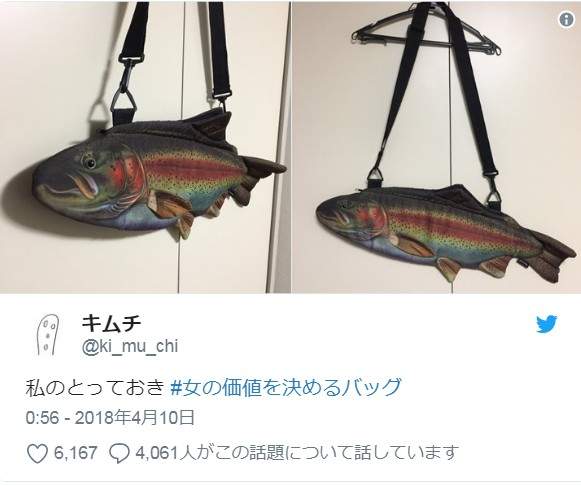
Task: Click the fish tail in right photo
Action: 554,260
